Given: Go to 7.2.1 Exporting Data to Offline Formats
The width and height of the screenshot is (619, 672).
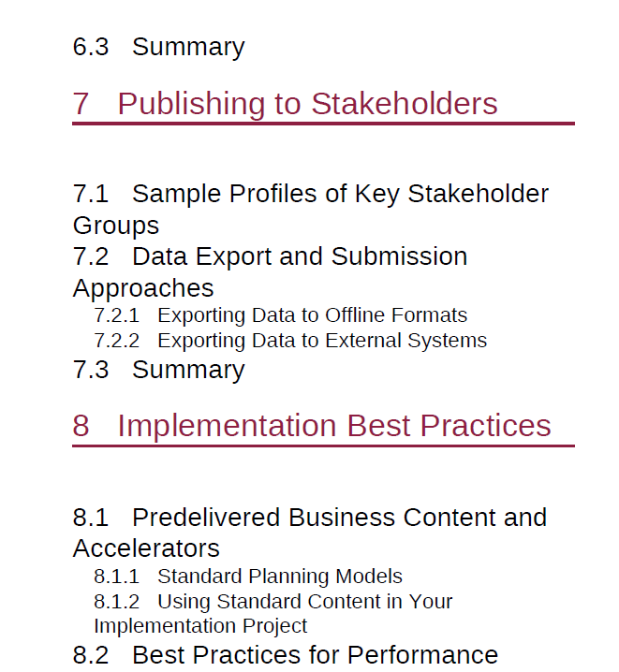Looking at the screenshot, I should (x=280, y=315).
